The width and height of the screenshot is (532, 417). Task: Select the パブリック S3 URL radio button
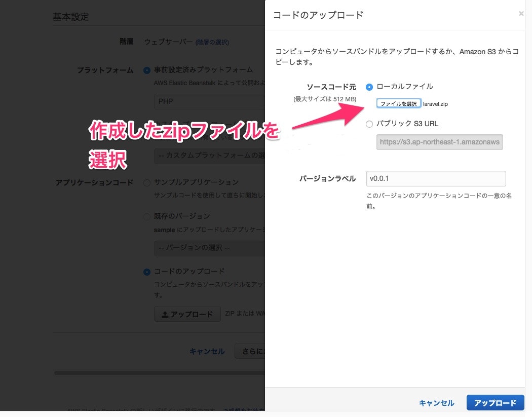(x=369, y=124)
